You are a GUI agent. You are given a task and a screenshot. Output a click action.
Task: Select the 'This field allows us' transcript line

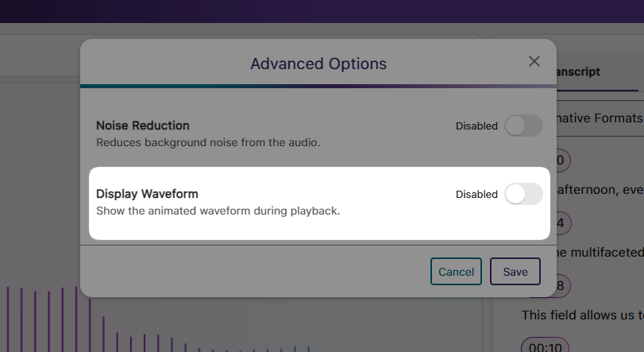click(x=581, y=315)
